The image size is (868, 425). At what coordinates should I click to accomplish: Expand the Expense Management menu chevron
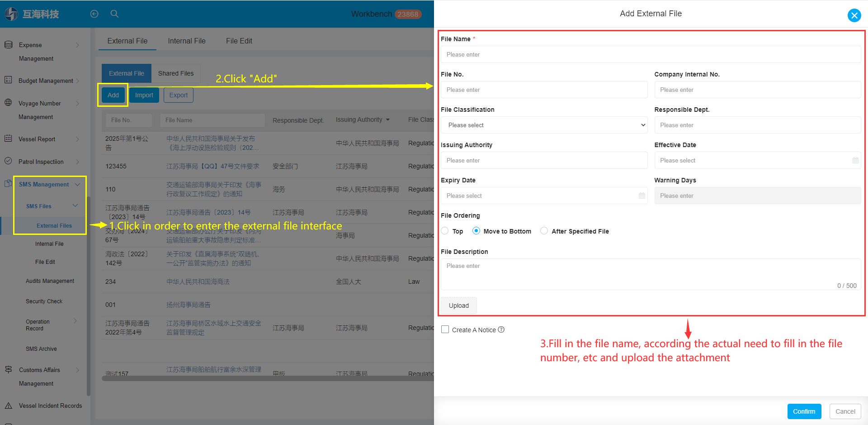[x=77, y=45]
